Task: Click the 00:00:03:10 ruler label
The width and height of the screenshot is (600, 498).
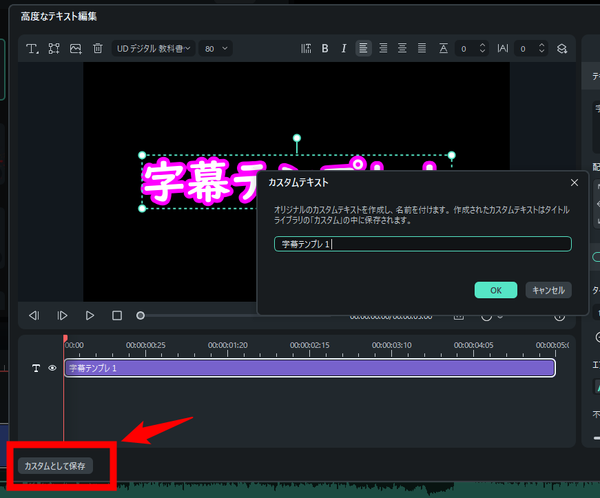Action: tap(391, 345)
